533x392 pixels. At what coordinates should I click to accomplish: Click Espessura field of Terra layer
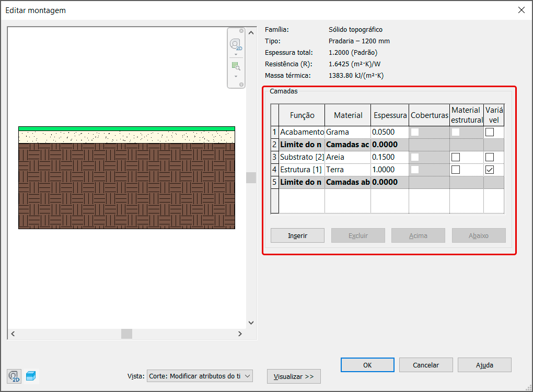[389, 170]
